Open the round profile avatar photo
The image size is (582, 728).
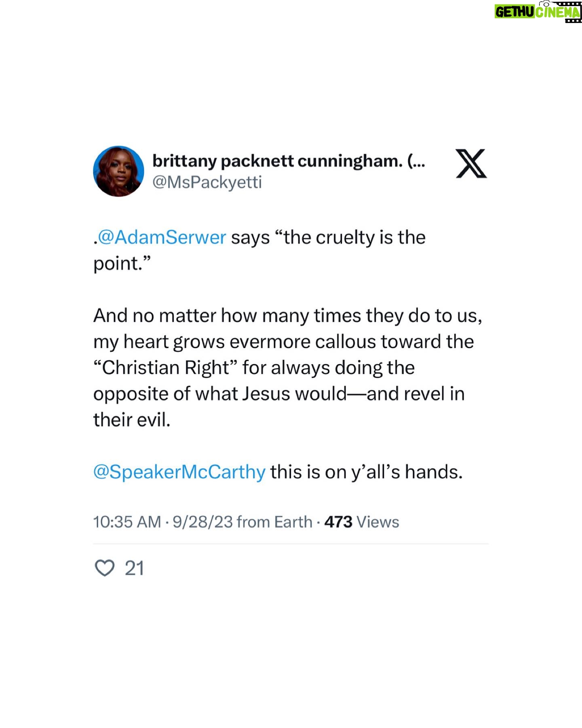118,171
